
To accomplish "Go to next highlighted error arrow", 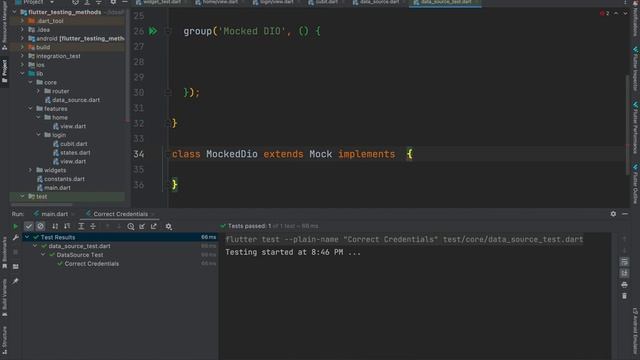I will [x=625, y=13].
